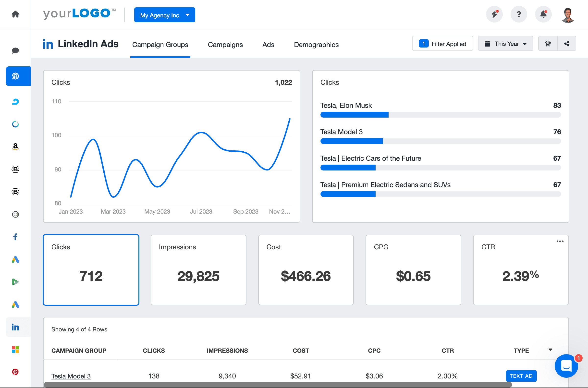Open the TYPE column dropdown in the table

coord(550,350)
